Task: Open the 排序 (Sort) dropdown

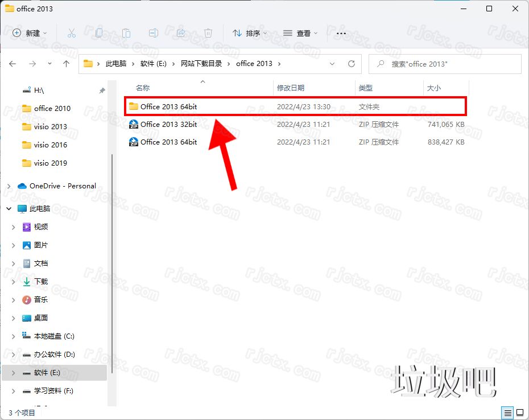Action: (249, 33)
